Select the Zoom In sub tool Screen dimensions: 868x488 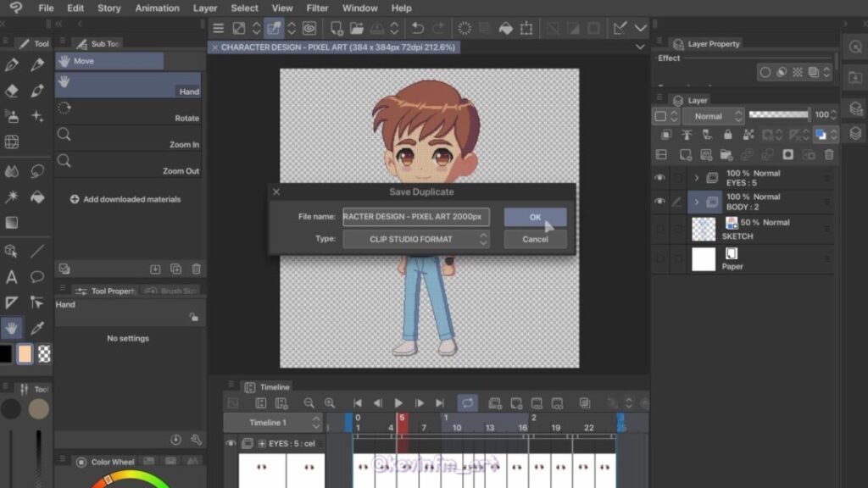pyautogui.click(x=127, y=139)
